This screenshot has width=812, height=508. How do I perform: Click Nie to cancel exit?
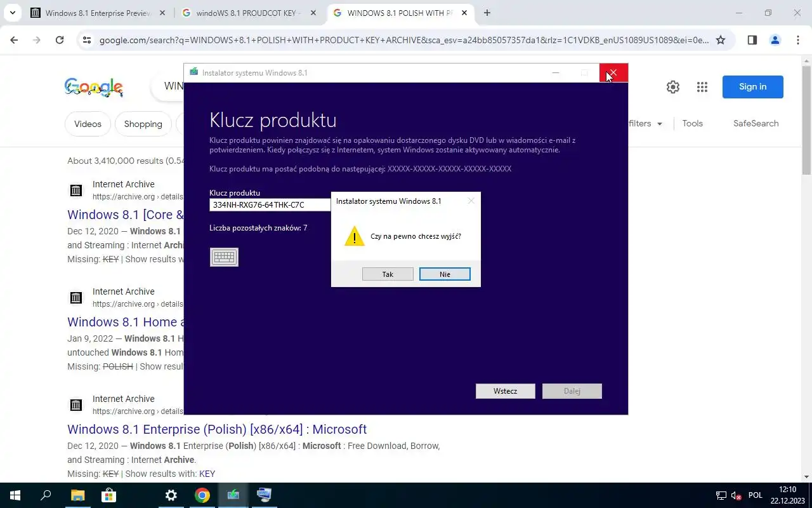445,274
